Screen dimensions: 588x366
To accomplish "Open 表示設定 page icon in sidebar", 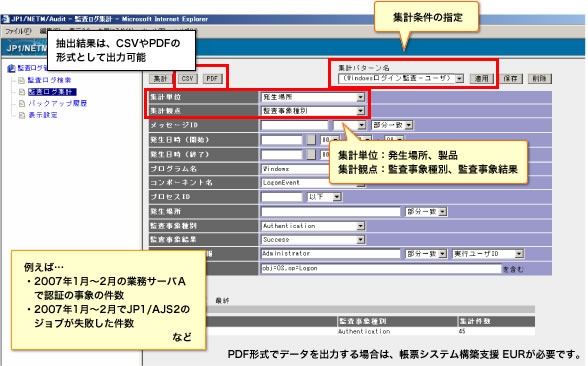I will click(22, 115).
